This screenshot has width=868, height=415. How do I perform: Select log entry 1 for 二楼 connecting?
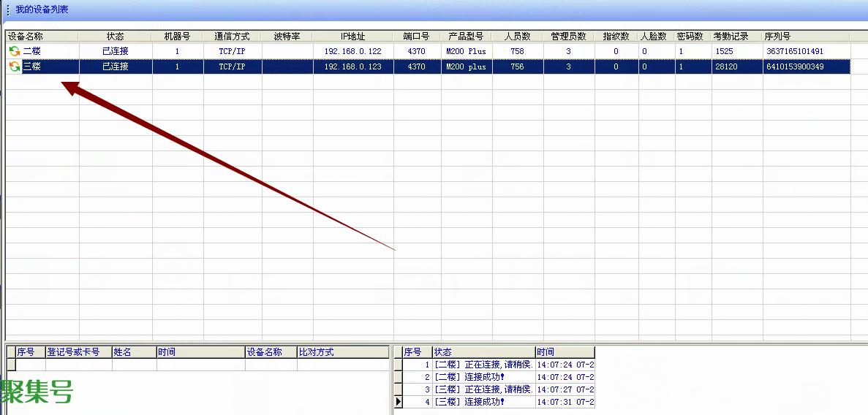[x=483, y=365]
